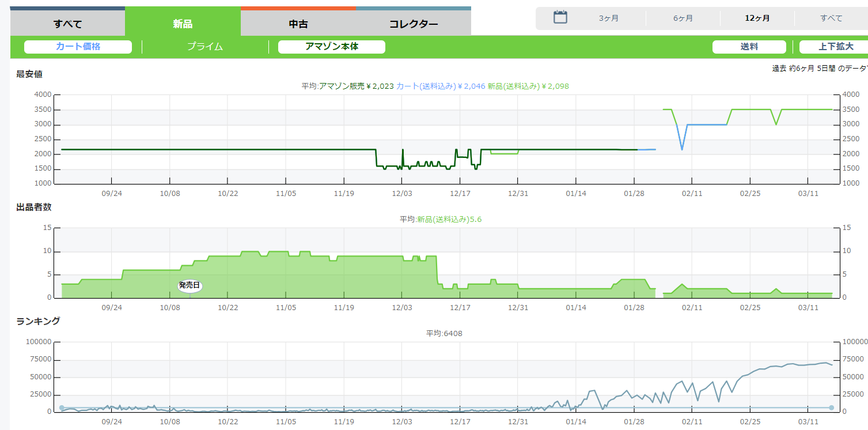
Task: Switch to the コレクター tab
Action: (x=413, y=24)
